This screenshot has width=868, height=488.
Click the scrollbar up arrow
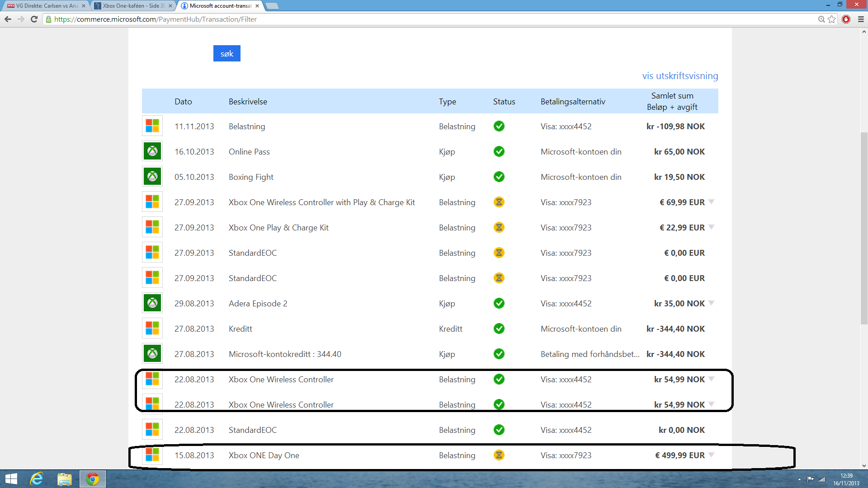click(864, 32)
